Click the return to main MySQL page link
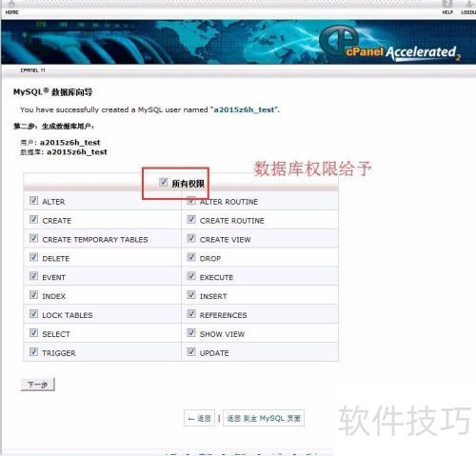 coord(264,418)
